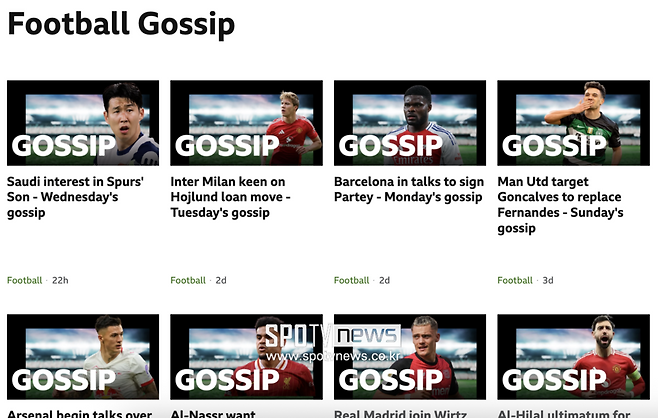
Task: Click 'Al-Nassr want' headline link
Action: click(213, 414)
